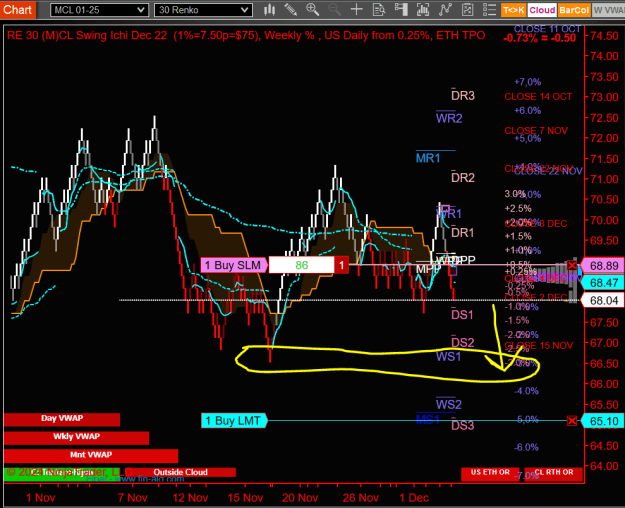
Task: Click the red quantity 1 box
Action: (342, 265)
